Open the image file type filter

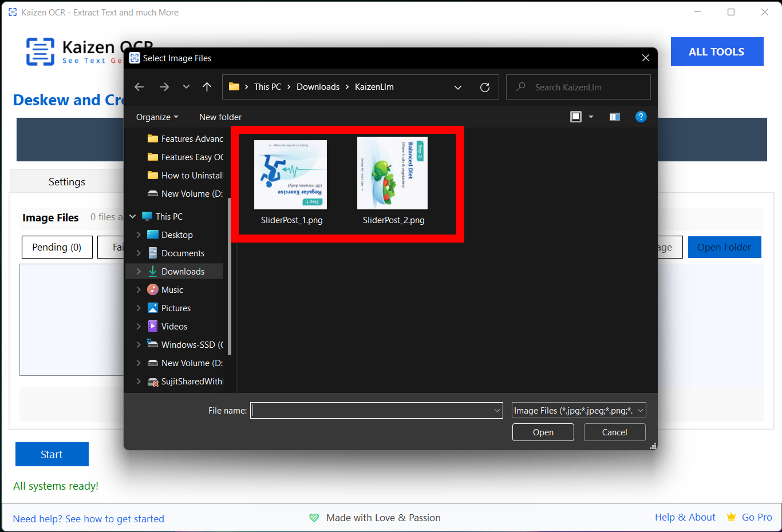click(x=579, y=411)
